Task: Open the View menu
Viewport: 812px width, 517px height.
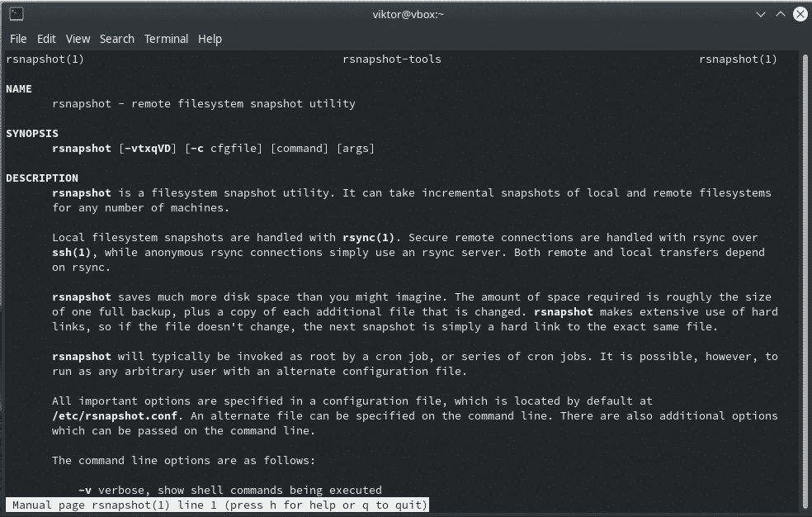Action: (x=78, y=39)
